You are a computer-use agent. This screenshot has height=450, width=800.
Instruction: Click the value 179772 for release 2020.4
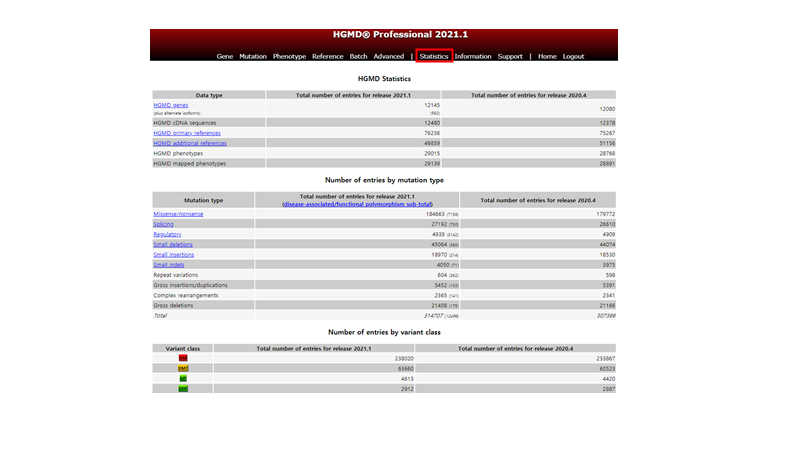[x=606, y=214]
